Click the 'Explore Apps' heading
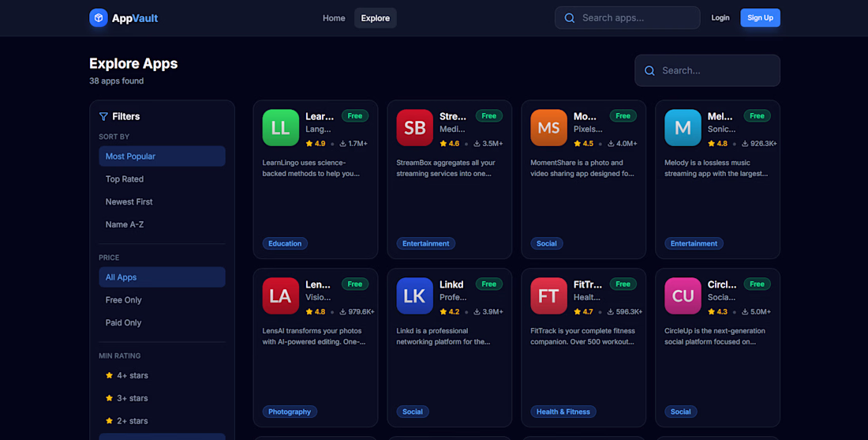The height and width of the screenshot is (440, 868). pos(133,64)
